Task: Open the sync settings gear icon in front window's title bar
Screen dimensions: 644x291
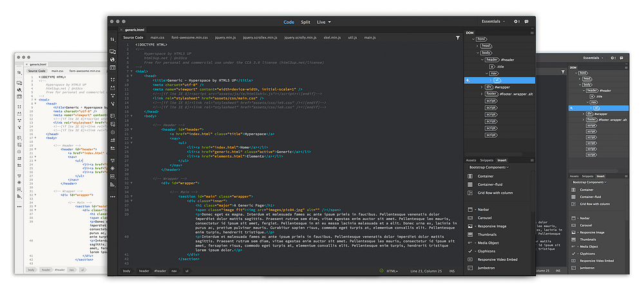Action: tap(516, 22)
